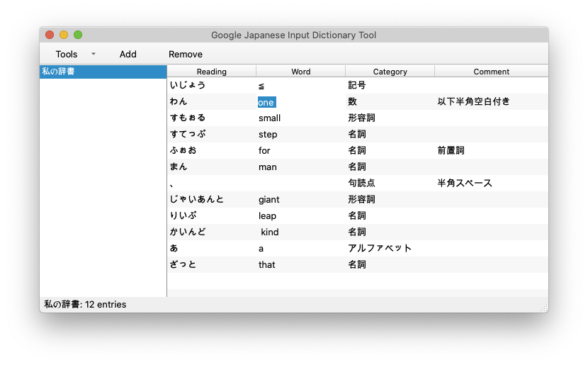Sort by the Word column header

pyautogui.click(x=300, y=72)
